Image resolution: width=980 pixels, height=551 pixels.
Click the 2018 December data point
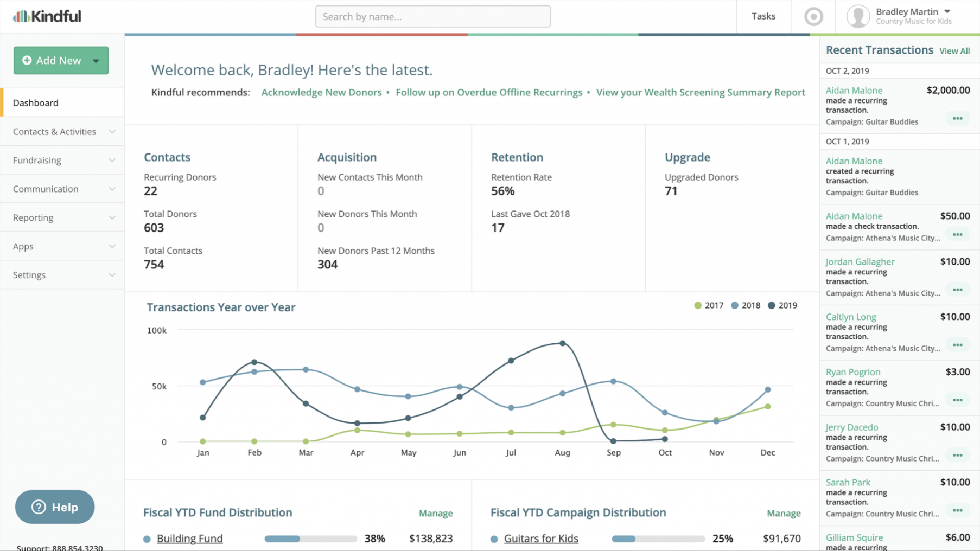click(768, 389)
